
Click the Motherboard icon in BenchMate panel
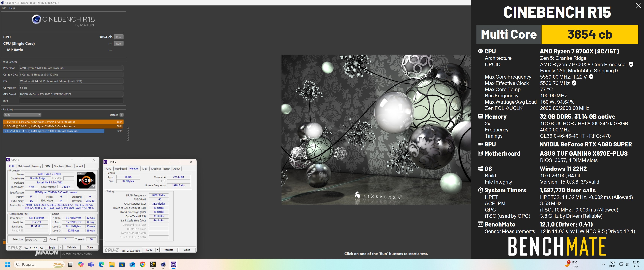480,153
